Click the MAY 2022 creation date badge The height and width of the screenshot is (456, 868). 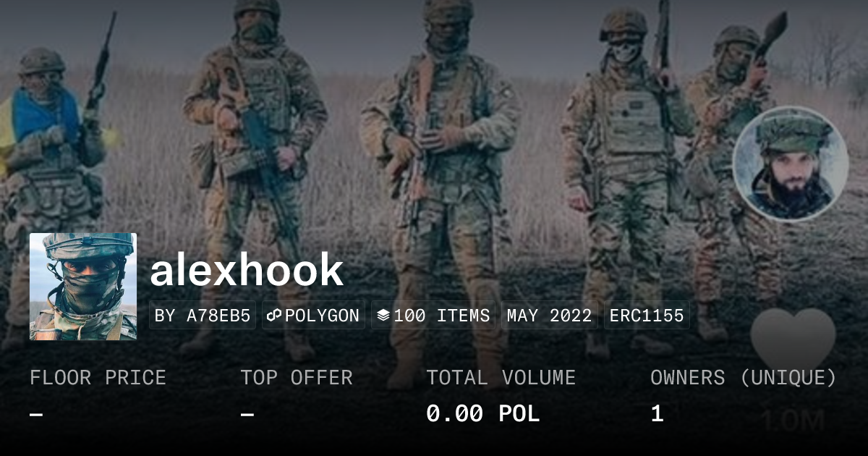pos(550,316)
